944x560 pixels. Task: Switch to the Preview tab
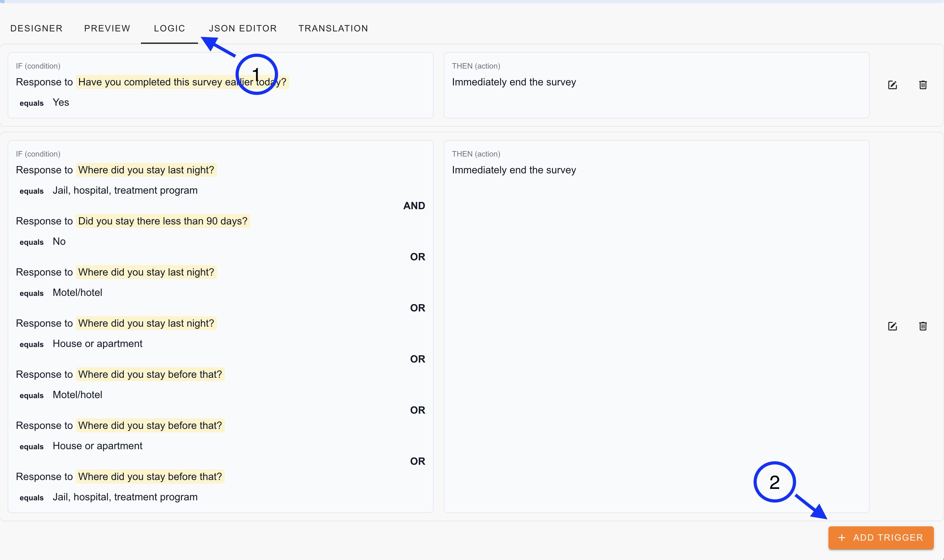[x=107, y=28]
